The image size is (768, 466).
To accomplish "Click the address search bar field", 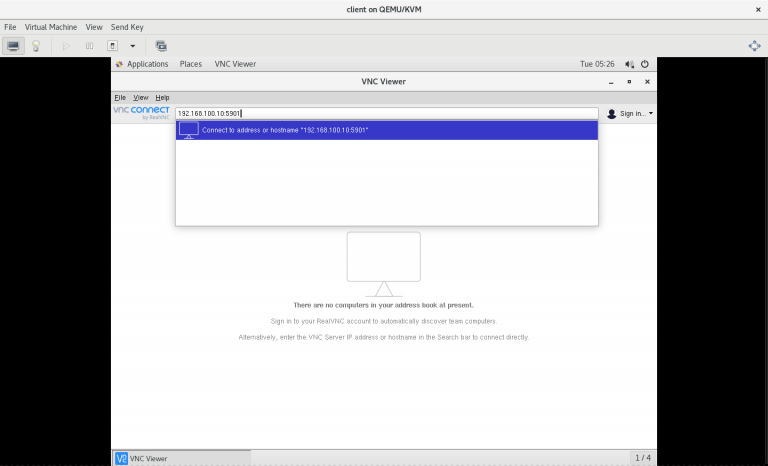I will pos(387,113).
